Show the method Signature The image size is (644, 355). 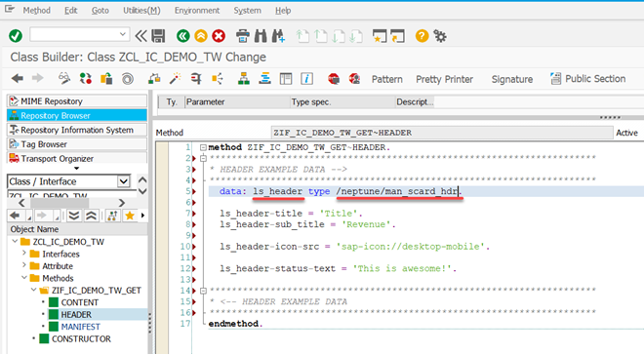[512, 79]
